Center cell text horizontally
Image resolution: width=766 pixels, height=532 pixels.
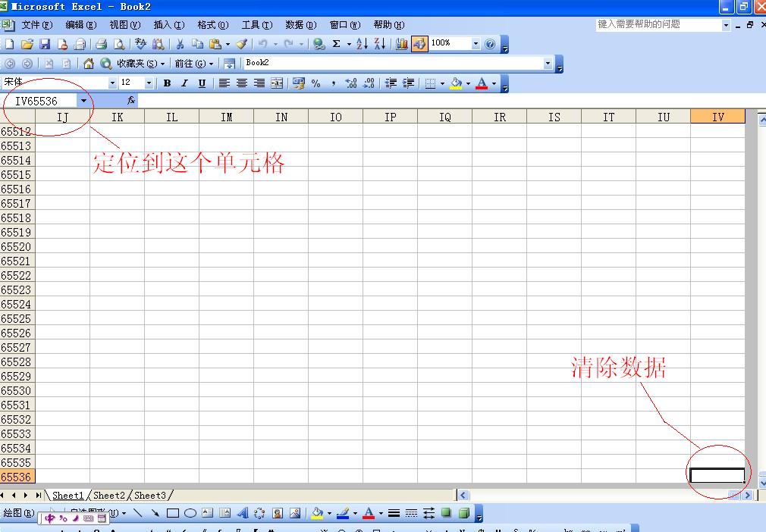click(242, 83)
